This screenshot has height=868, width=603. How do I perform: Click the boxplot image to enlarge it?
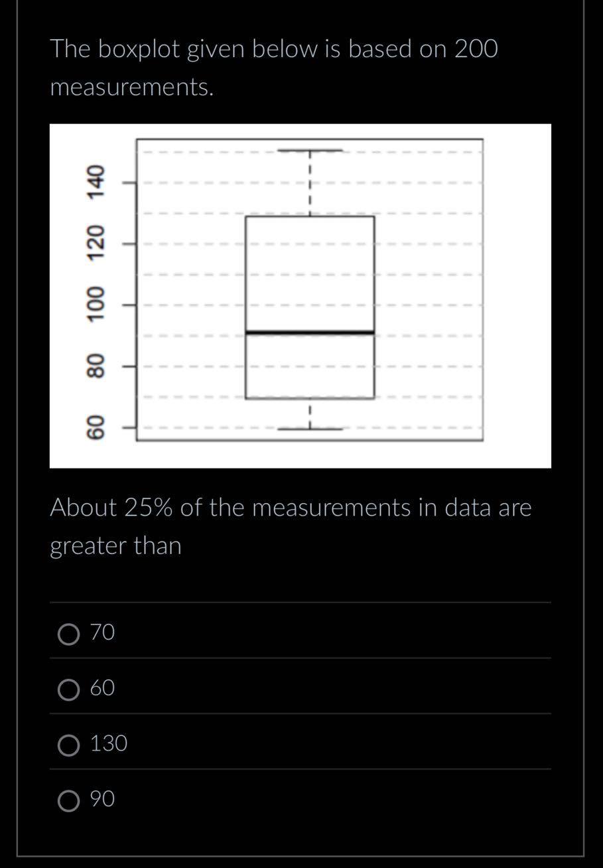pyautogui.click(x=301, y=294)
